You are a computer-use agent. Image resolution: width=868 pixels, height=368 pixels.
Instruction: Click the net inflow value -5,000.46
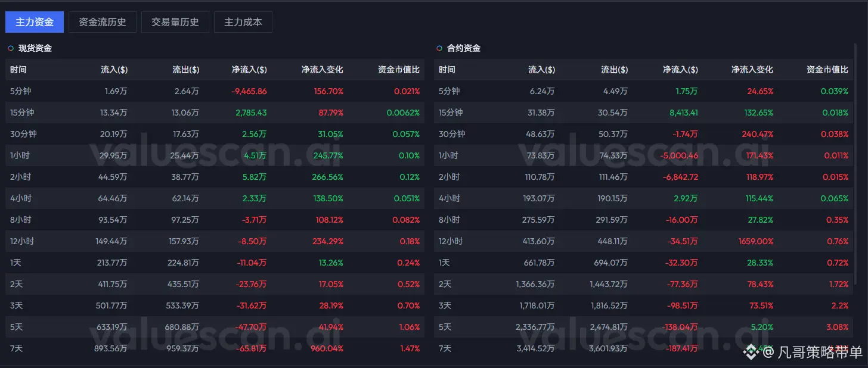pyautogui.click(x=680, y=155)
